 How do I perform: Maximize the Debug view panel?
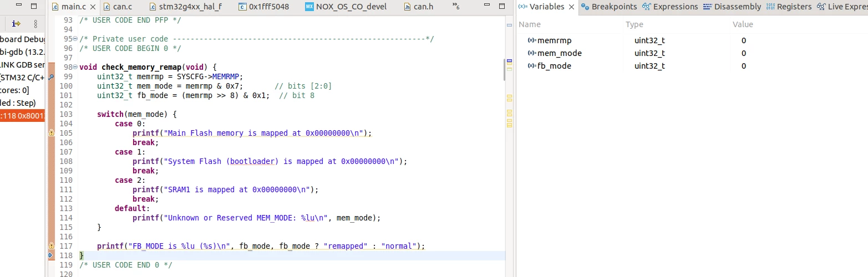(33, 6)
